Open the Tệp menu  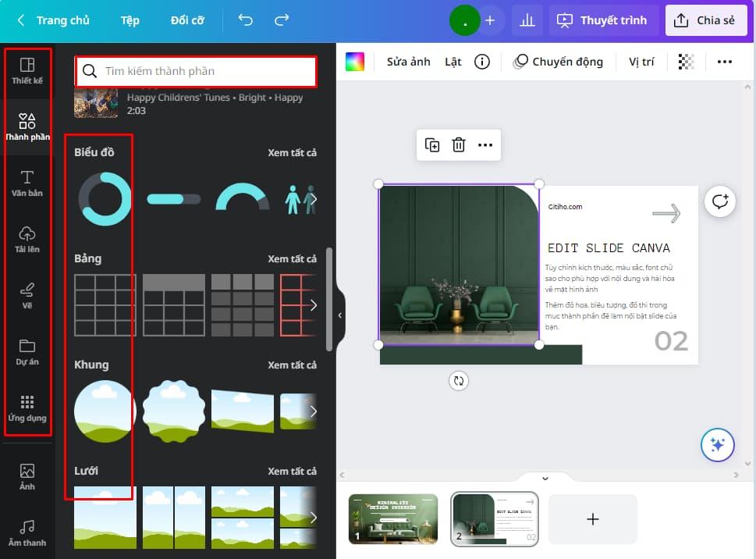coord(130,20)
